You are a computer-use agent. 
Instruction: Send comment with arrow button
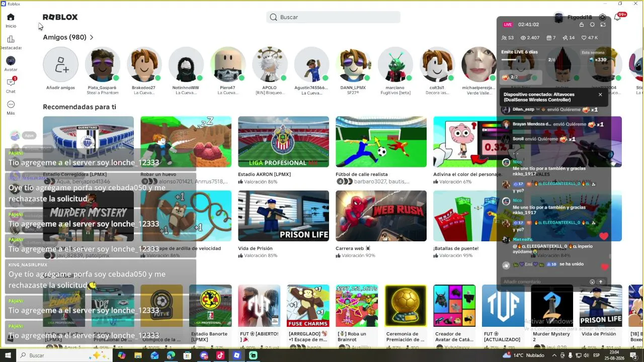[x=600, y=282]
